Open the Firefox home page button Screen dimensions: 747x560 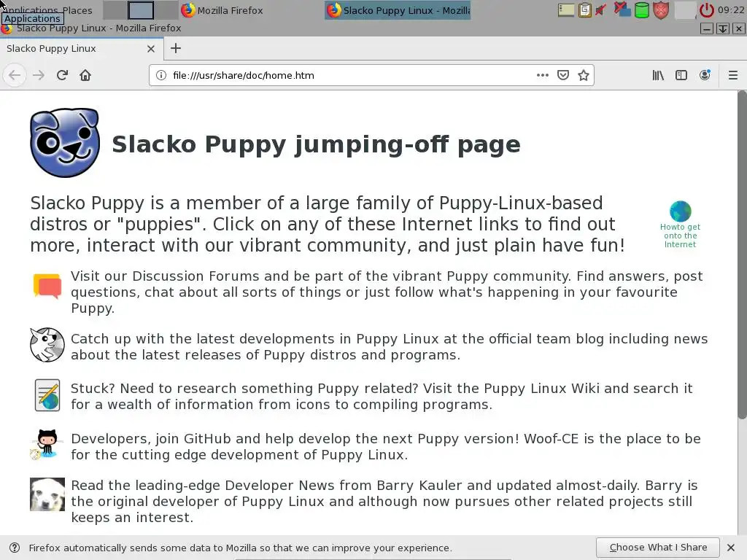pos(85,75)
